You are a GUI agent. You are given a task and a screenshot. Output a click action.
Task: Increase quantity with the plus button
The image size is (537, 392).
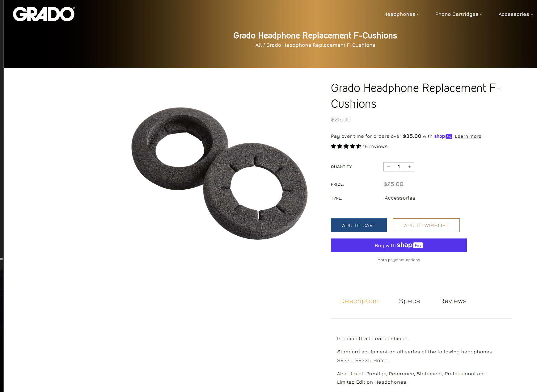(x=409, y=167)
